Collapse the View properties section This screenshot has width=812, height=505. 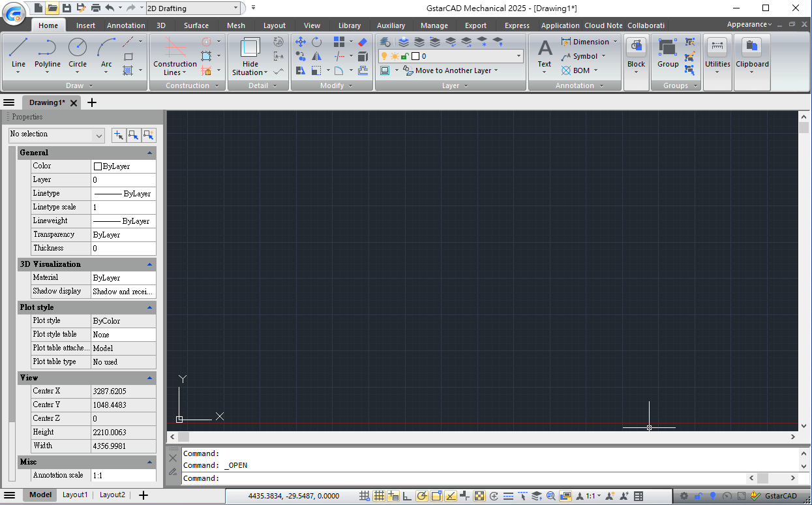click(149, 378)
